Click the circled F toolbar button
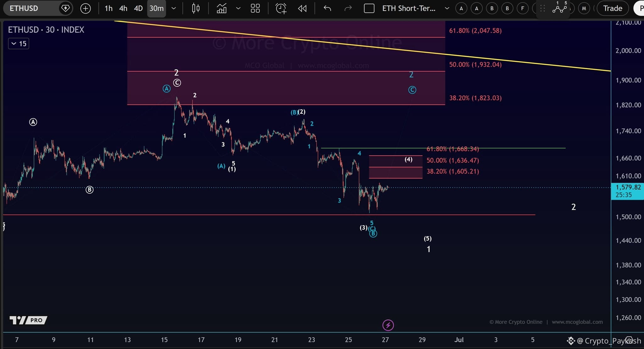This screenshot has height=349, width=644. point(523,8)
